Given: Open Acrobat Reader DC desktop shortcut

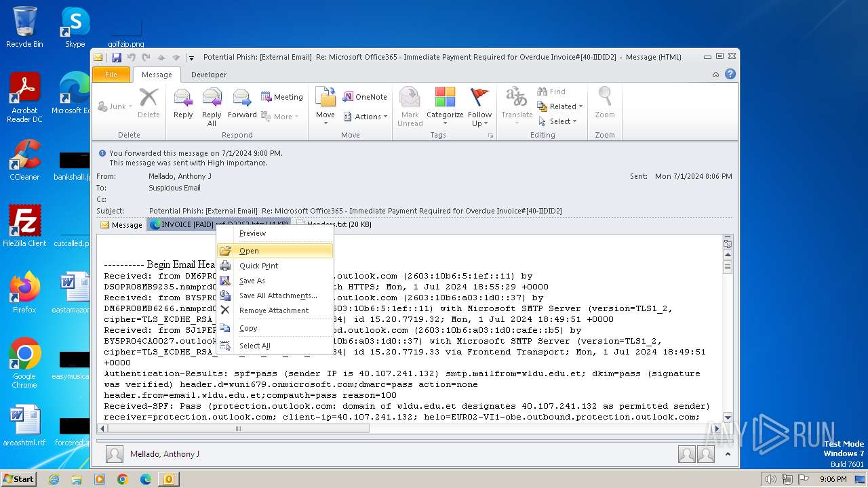Looking at the screenshot, I should [x=24, y=98].
